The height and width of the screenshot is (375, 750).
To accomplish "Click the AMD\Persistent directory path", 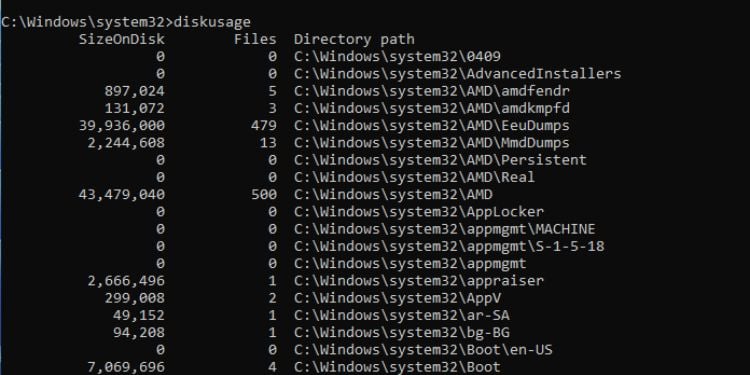I will [x=440, y=160].
